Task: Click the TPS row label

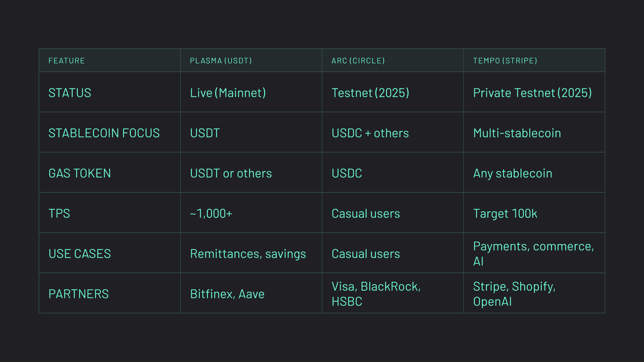Action: pyautogui.click(x=59, y=214)
